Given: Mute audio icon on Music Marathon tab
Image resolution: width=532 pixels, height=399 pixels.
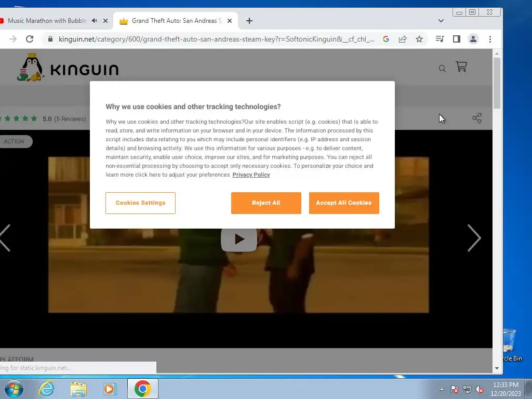Looking at the screenshot, I should pos(95,21).
